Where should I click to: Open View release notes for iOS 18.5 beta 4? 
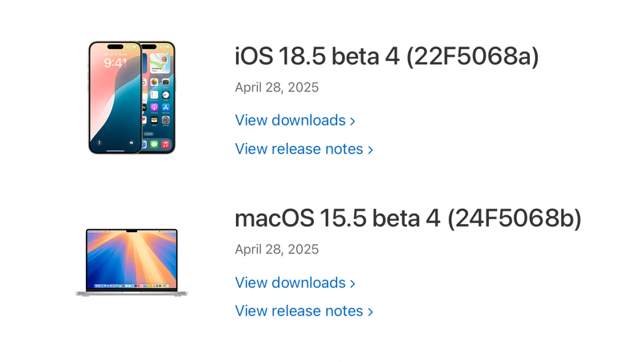point(299,149)
